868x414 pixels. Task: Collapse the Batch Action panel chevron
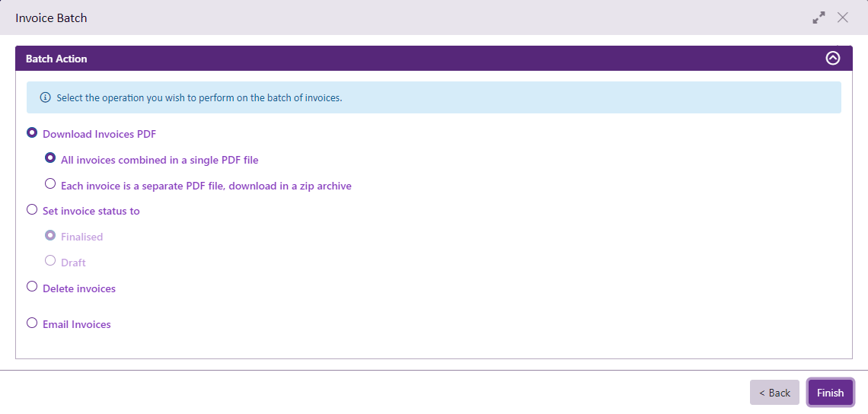(832, 59)
